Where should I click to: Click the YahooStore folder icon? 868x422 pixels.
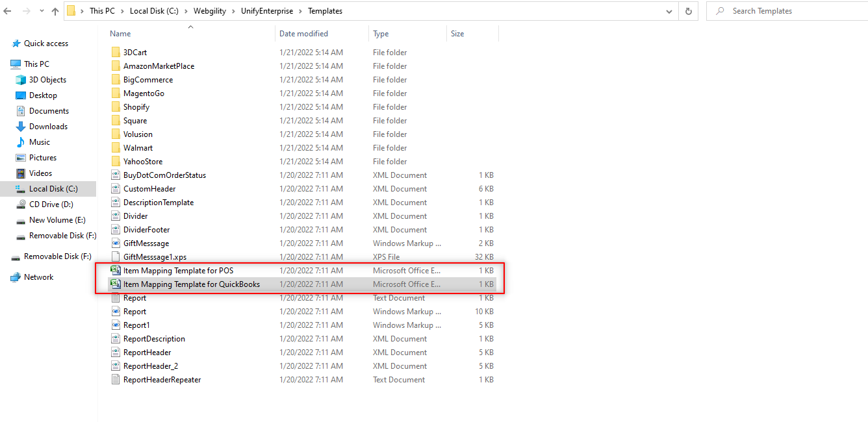[115, 162]
